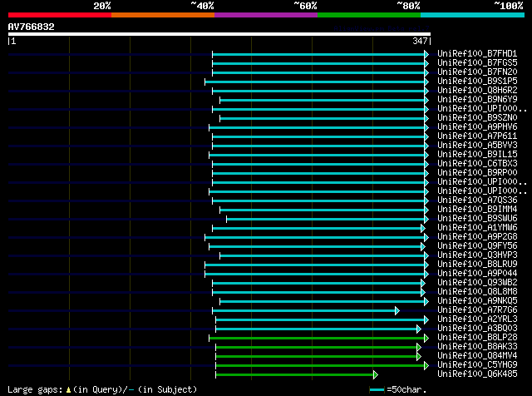Select hit UniRef100_A9PHV6
This screenshot has height=396, width=532.
click(x=477, y=127)
